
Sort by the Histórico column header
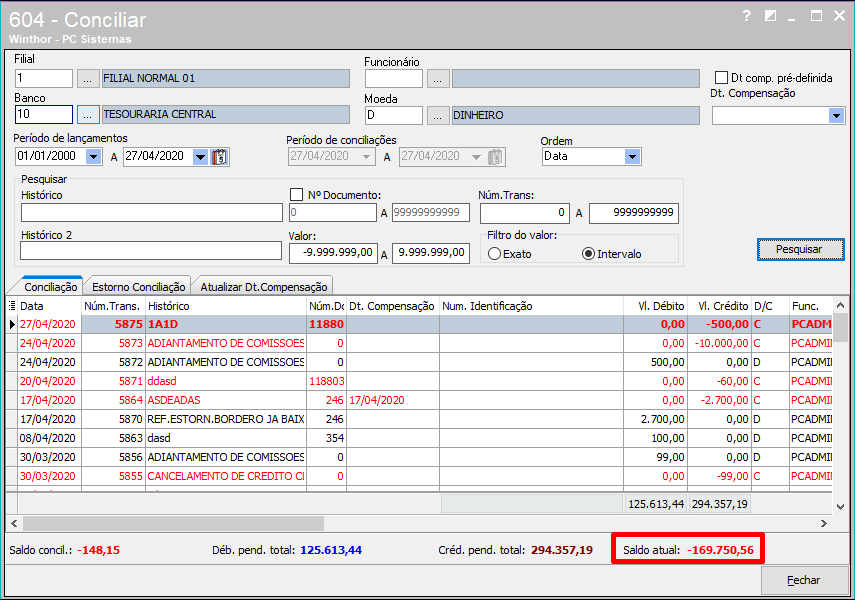tap(226, 306)
